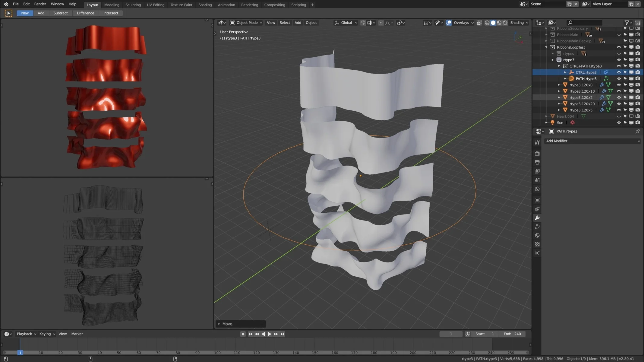Open the Object Mode dropdown
This screenshot has height=362, width=644.
coord(246,23)
